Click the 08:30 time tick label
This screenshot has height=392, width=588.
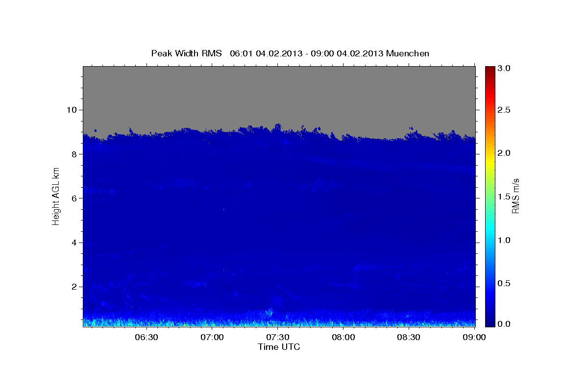(409, 337)
